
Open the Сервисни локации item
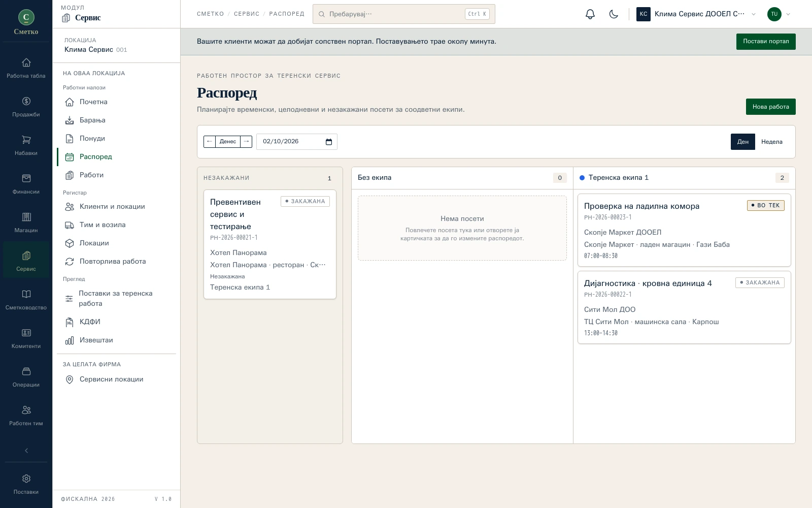pyautogui.click(x=116, y=379)
